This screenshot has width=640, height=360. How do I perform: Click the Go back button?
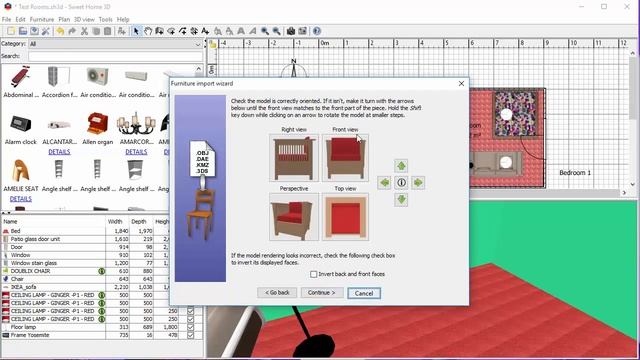tap(277, 293)
